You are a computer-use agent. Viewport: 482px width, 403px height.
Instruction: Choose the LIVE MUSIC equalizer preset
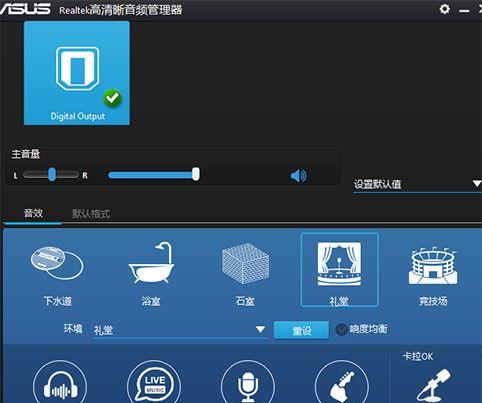[154, 383]
